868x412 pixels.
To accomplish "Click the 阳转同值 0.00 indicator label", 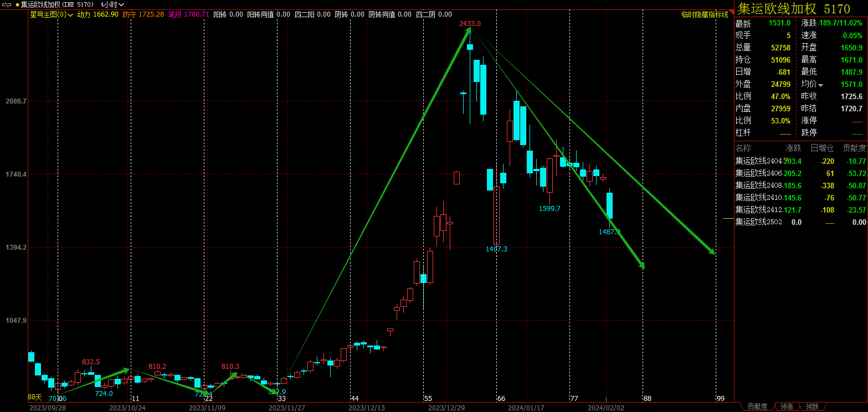I will coord(268,14).
